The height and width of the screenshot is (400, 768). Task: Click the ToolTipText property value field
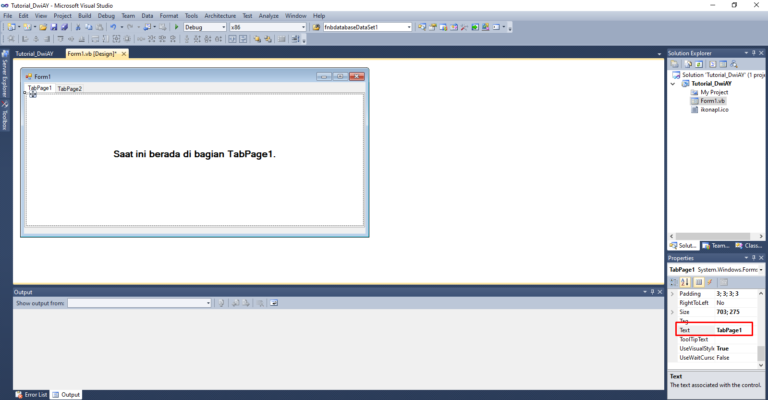click(736, 339)
